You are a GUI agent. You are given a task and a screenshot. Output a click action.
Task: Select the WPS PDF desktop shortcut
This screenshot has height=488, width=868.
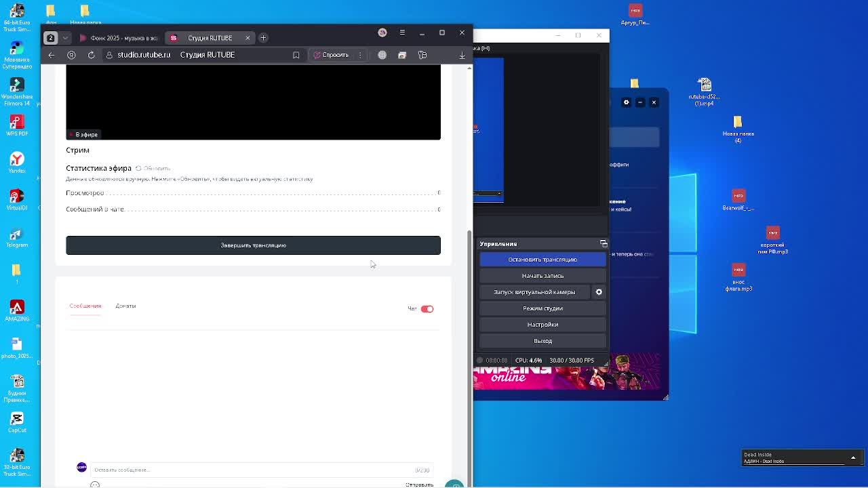[17, 125]
